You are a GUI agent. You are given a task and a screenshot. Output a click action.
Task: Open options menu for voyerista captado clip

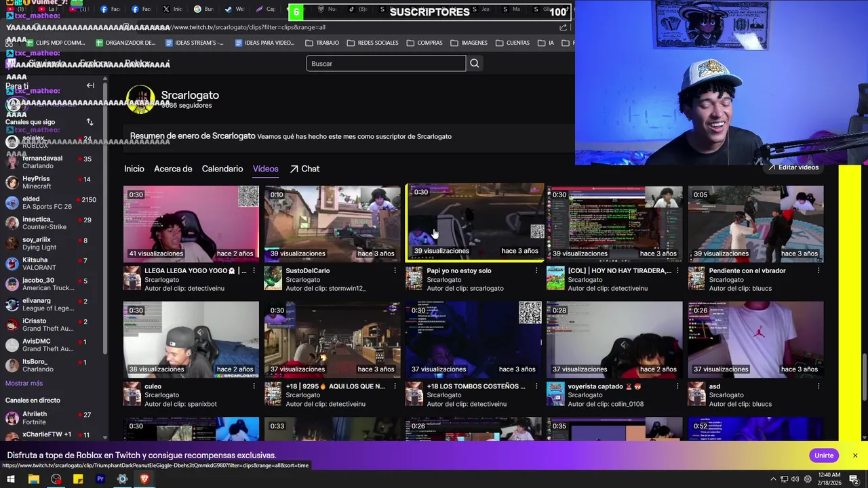coord(677,386)
